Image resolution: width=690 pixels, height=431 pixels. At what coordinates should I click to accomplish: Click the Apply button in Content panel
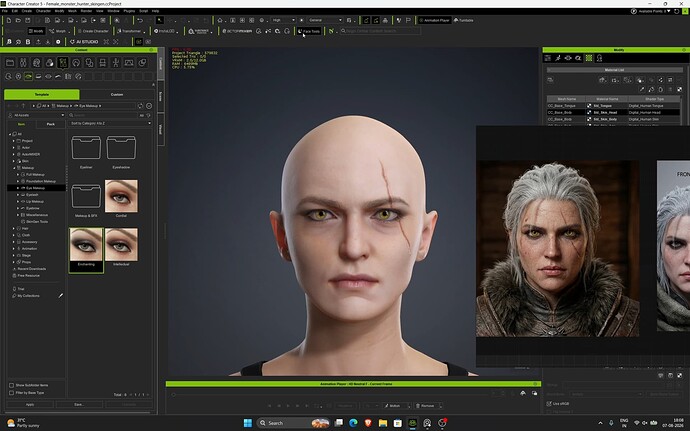coord(30,404)
